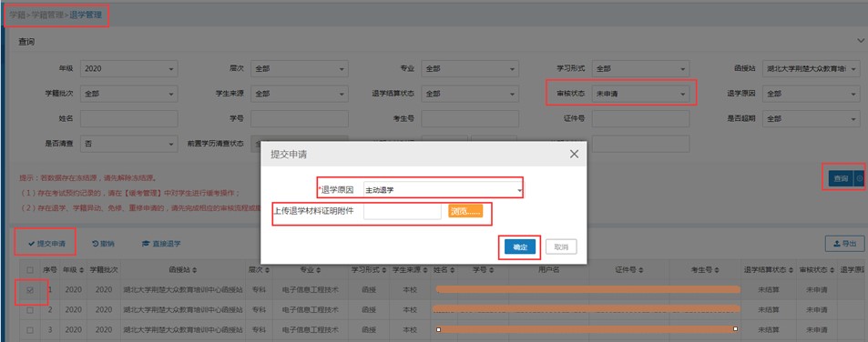The image size is (868, 342).
Task: Open the 函授站 filter dropdown
Action: click(x=811, y=68)
